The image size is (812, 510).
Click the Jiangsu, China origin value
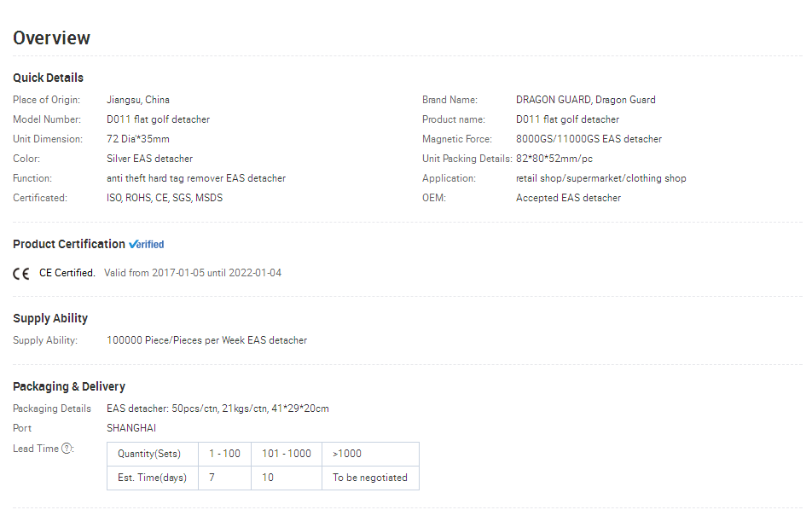(138, 100)
